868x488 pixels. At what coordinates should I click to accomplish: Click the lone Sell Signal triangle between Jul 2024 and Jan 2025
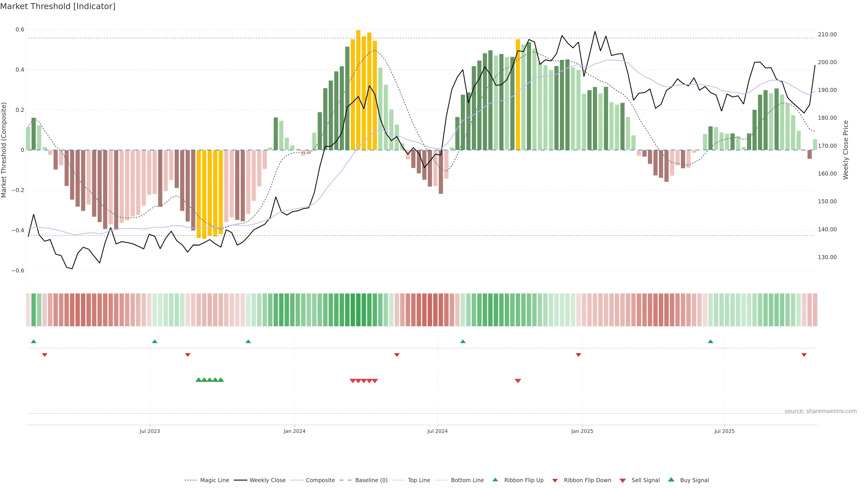coord(518,381)
